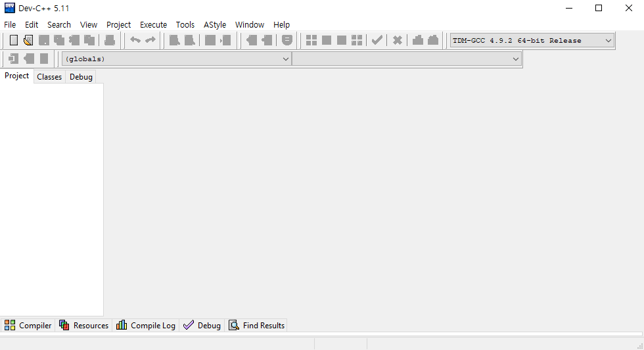The width and height of the screenshot is (644, 350).
Task: Click inside the empty Project tree panel
Action: [x=52, y=199]
